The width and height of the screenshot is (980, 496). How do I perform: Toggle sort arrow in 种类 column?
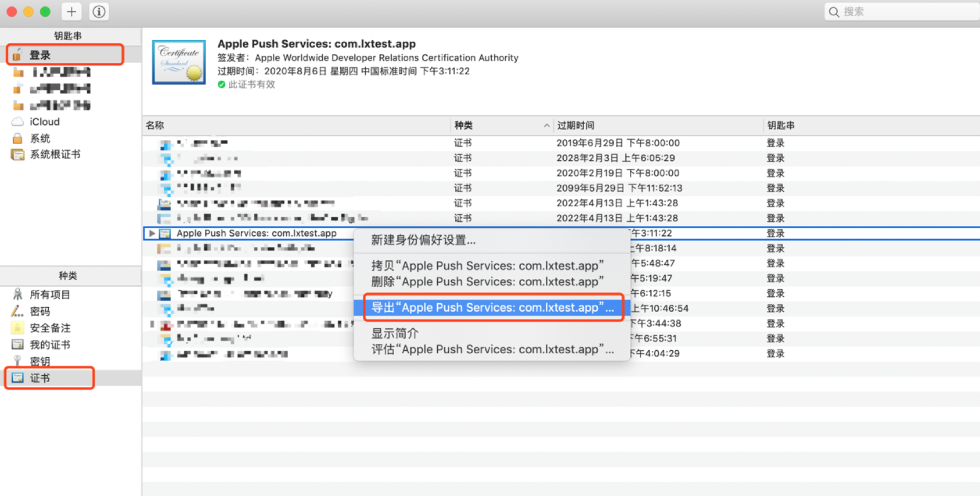click(546, 125)
